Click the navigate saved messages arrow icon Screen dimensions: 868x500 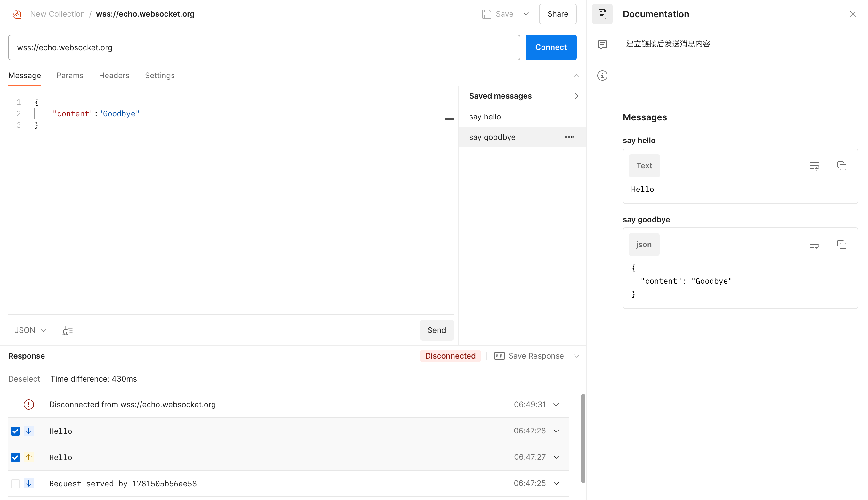pyautogui.click(x=576, y=95)
